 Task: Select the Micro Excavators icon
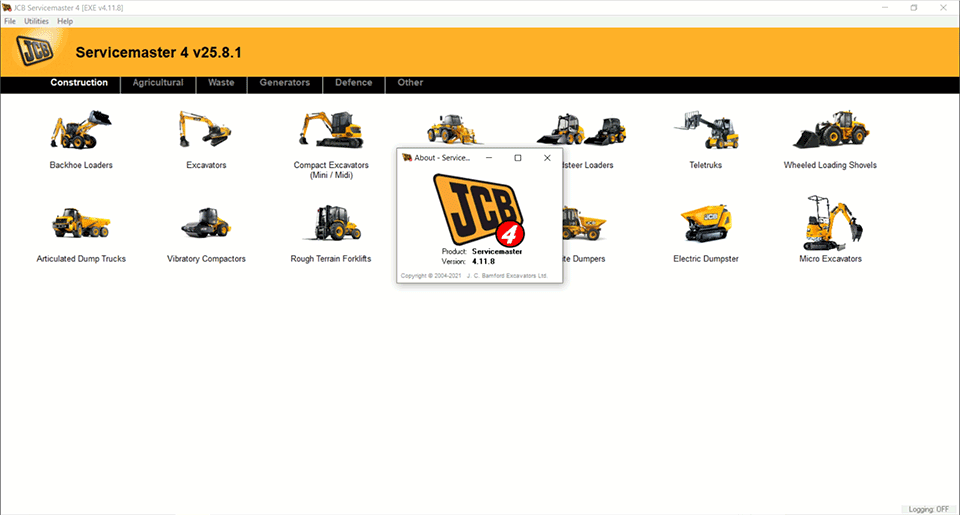(833, 223)
